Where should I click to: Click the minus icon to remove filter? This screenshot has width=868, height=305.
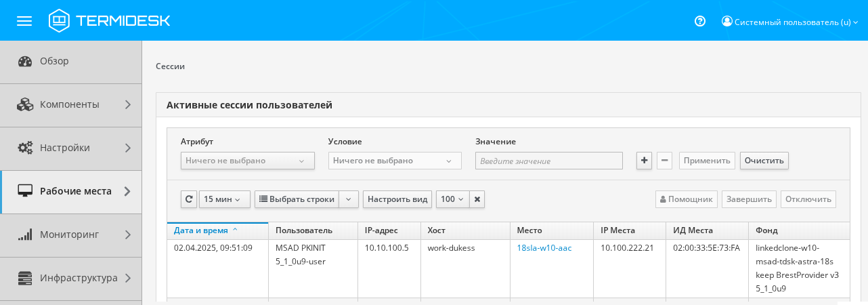tap(665, 161)
